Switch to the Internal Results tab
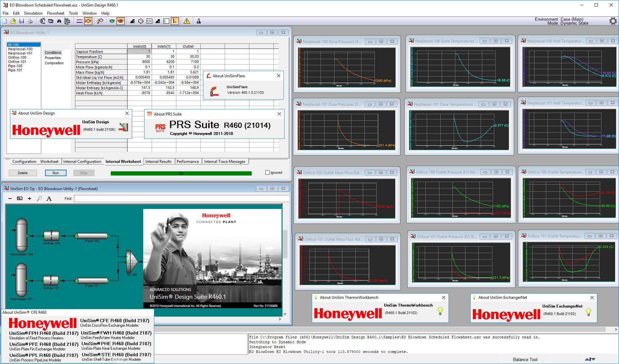The height and width of the screenshot is (364, 619). tap(158, 162)
